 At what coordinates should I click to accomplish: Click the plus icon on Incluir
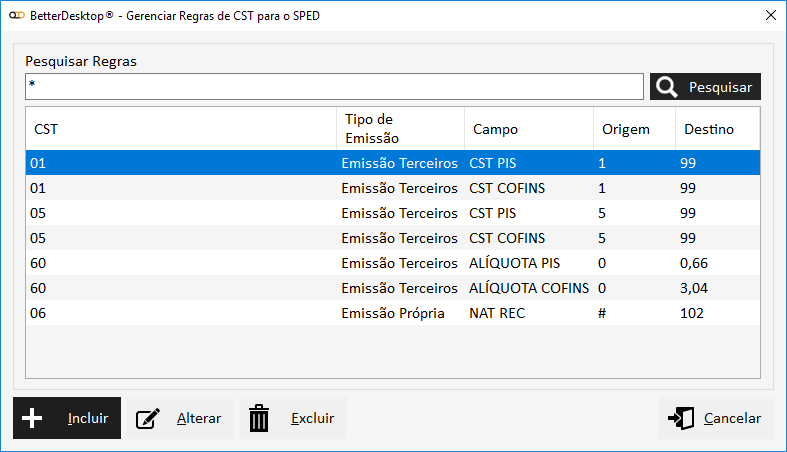tap(33, 418)
